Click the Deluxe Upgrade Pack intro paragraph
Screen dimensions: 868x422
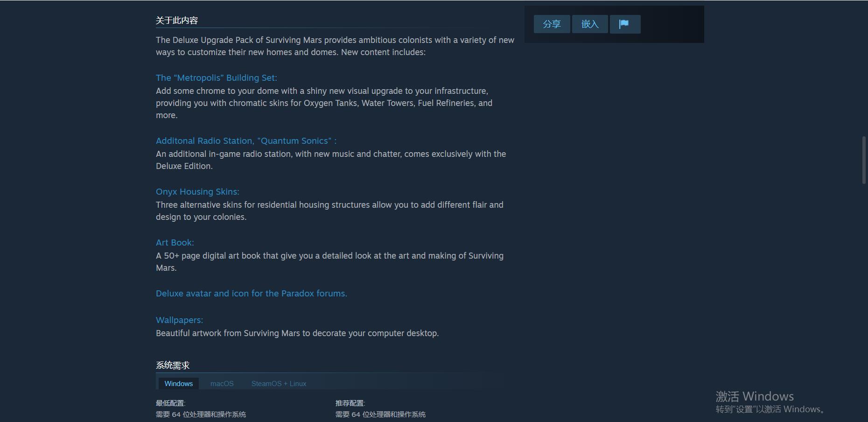click(x=335, y=46)
